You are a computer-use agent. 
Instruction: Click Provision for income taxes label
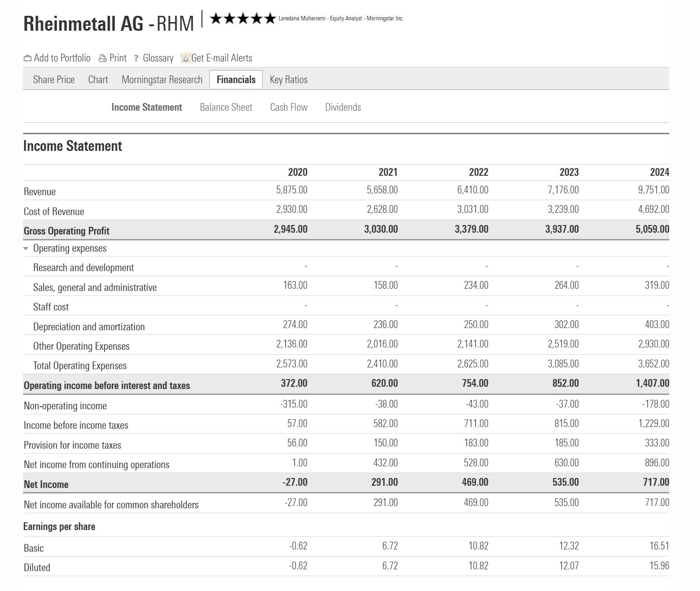click(x=72, y=445)
